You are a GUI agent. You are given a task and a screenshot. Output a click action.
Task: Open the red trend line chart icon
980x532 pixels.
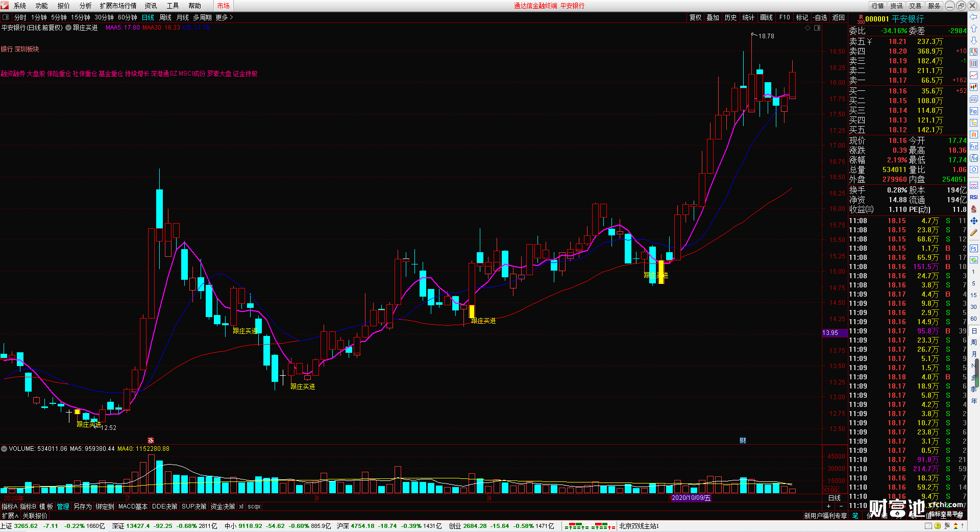[974, 76]
